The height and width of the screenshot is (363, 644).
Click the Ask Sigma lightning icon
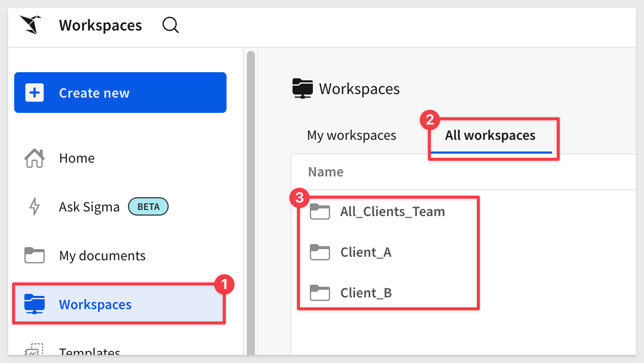(x=35, y=207)
